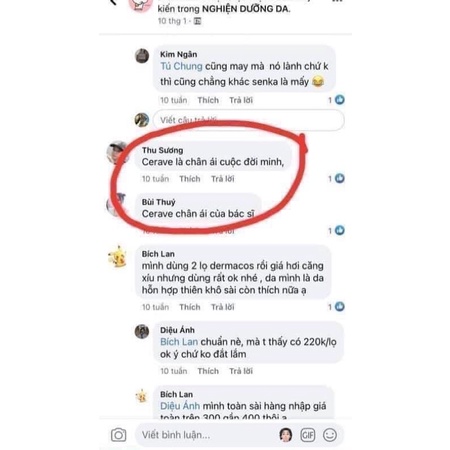Focus the Viết bình luận comment field
This screenshot has height=450, width=450.
click(207, 435)
